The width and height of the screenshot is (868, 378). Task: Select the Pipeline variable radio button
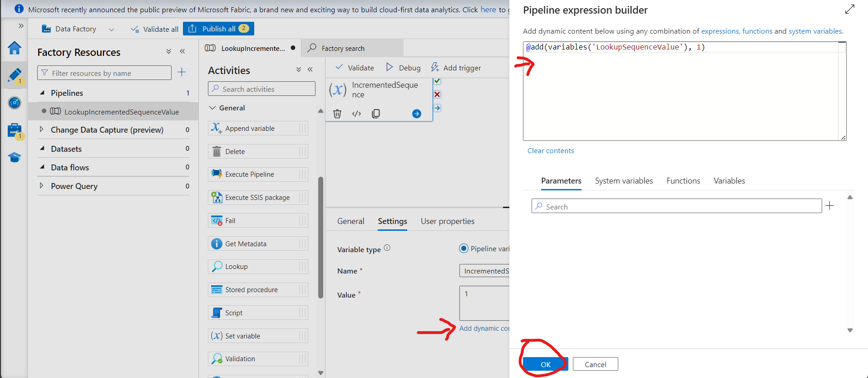(464, 248)
